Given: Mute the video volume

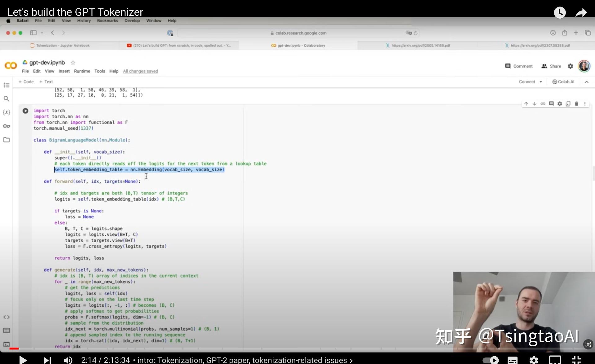Looking at the screenshot, I should click(68, 360).
